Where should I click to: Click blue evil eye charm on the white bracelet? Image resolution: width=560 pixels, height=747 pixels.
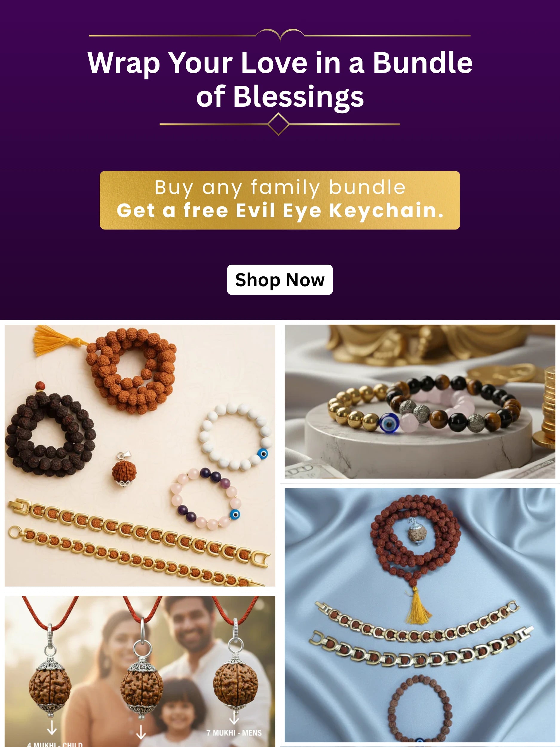click(263, 454)
